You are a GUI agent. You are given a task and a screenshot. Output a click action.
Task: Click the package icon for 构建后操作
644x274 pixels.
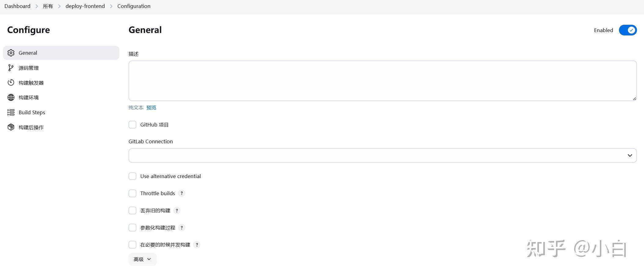coord(11,127)
